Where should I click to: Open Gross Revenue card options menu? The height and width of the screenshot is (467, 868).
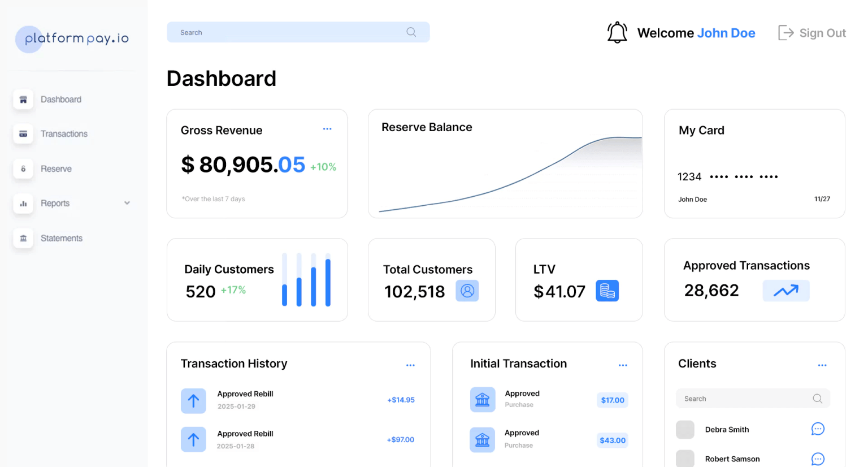click(327, 129)
